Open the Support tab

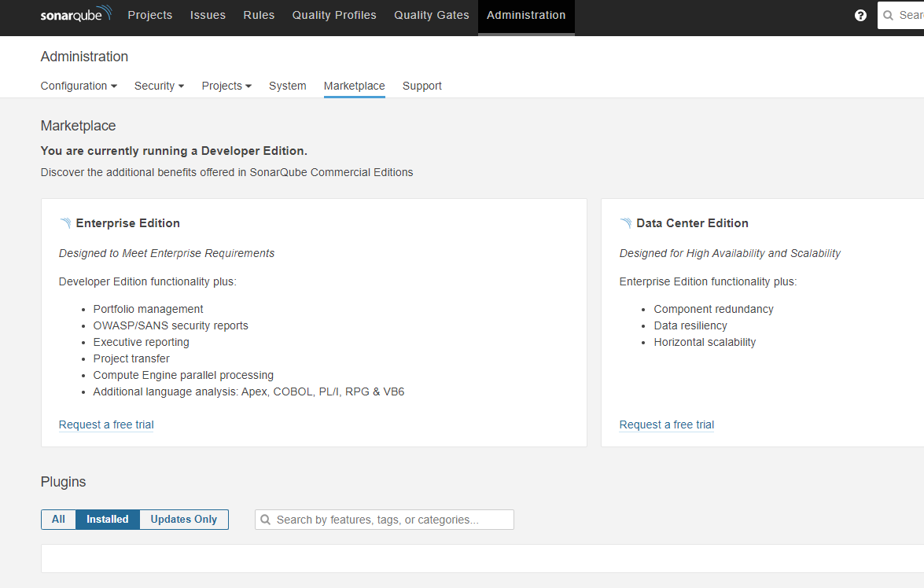pyautogui.click(x=422, y=86)
